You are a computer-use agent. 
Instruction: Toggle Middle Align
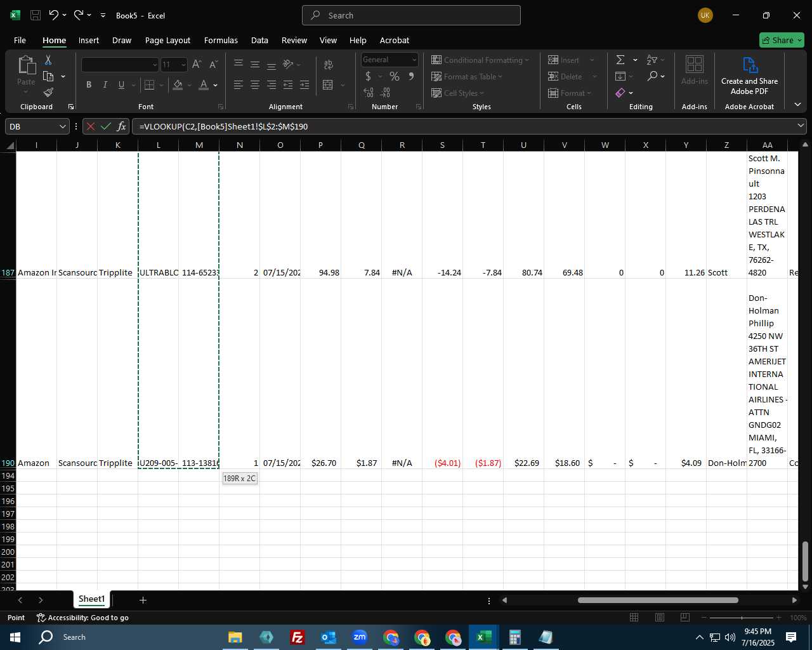click(x=255, y=64)
